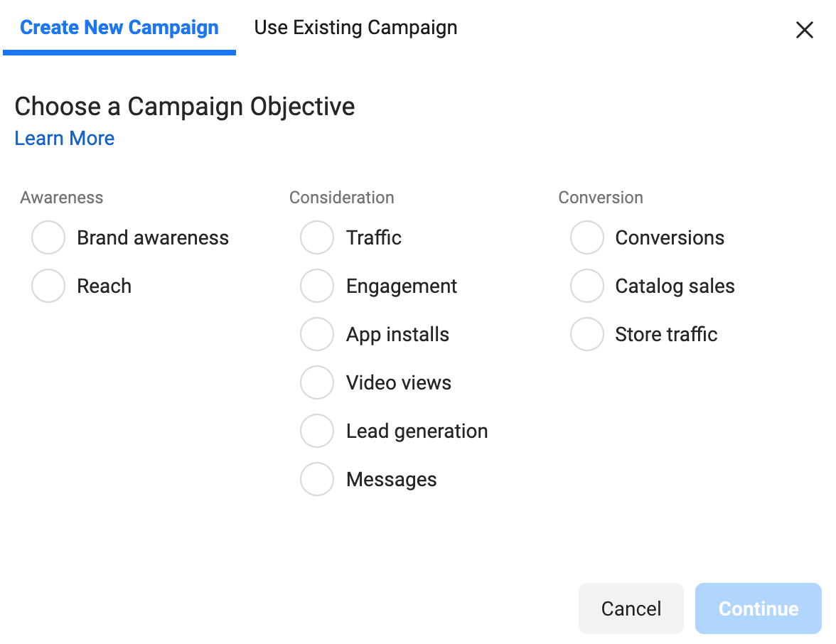Select the Store traffic radio button

point(587,334)
